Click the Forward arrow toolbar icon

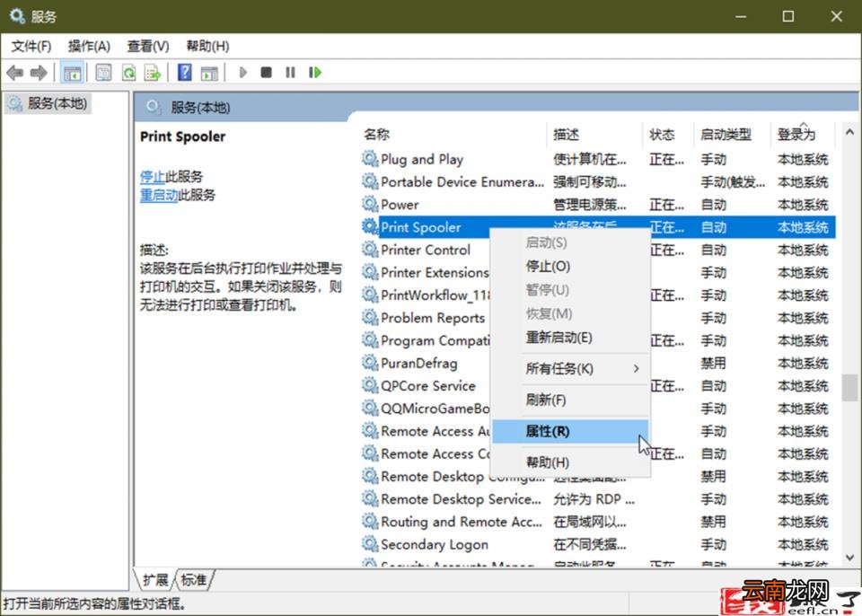[x=39, y=73]
